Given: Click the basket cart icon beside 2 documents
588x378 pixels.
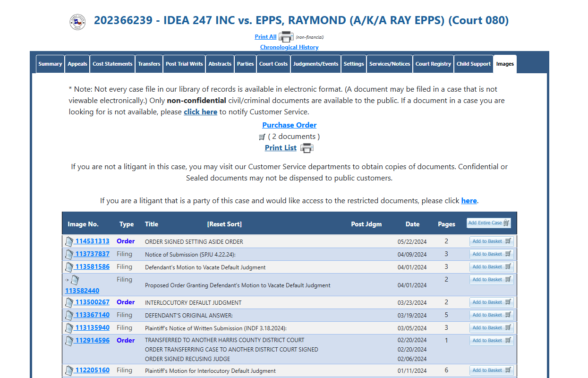Looking at the screenshot, I should click(262, 137).
